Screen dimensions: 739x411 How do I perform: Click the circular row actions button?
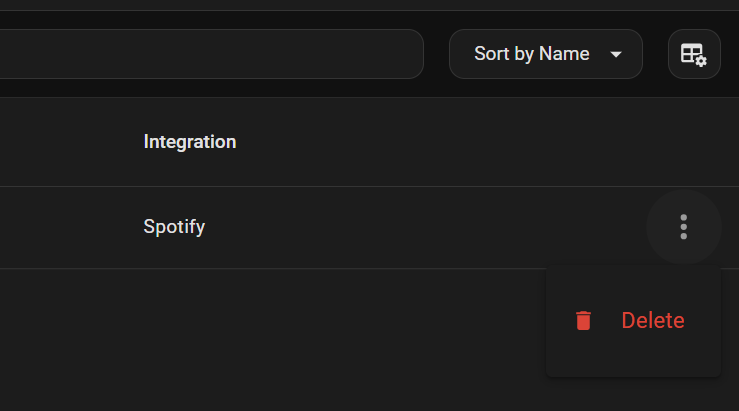pyautogui.click(x=684, y=227)
